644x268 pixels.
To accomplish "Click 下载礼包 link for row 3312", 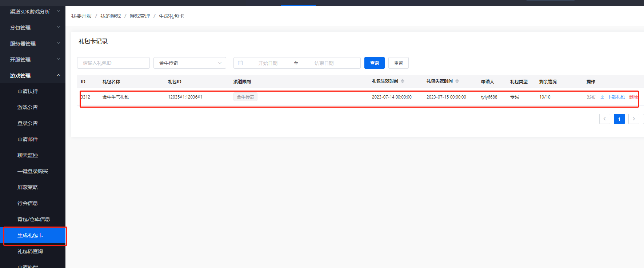I will point(616,97).
